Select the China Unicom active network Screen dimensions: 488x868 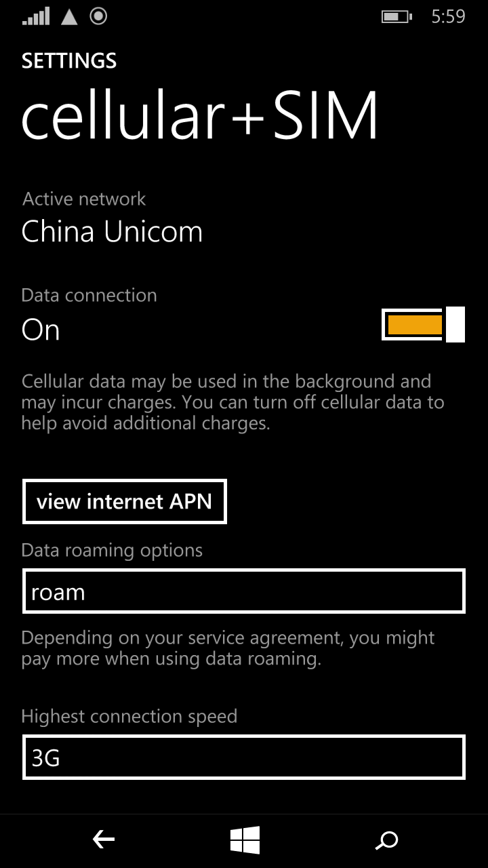112,232
